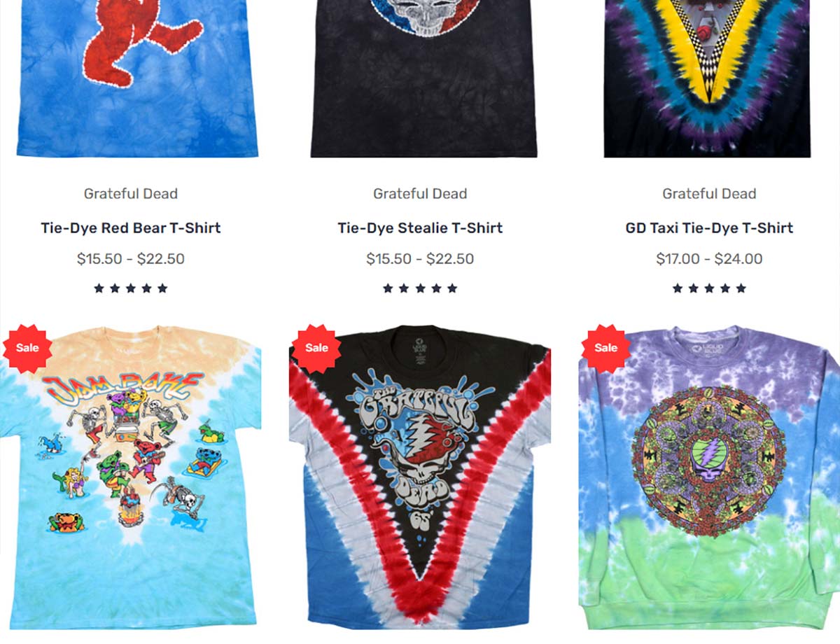Screen dimensions: 840x644
Task: Click star rating under Tie-Dye Red Bear T-Shirt
Action: (131, 288)
